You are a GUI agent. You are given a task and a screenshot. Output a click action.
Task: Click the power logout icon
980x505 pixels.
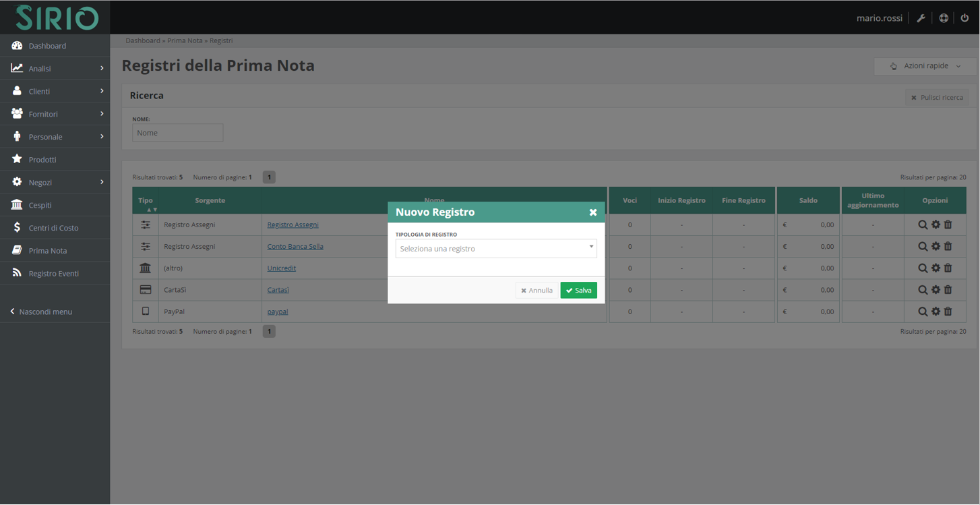(964, 18)
